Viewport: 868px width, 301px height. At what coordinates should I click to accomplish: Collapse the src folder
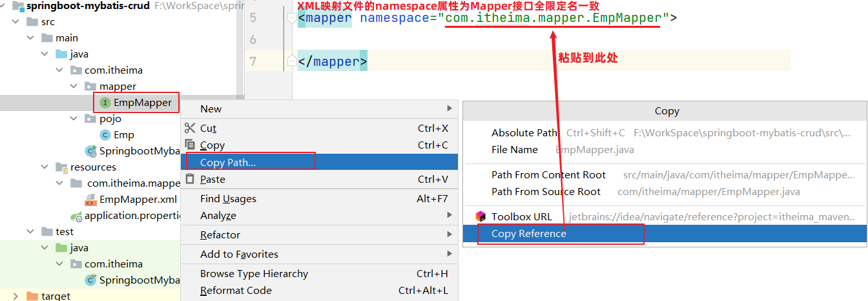15,22
